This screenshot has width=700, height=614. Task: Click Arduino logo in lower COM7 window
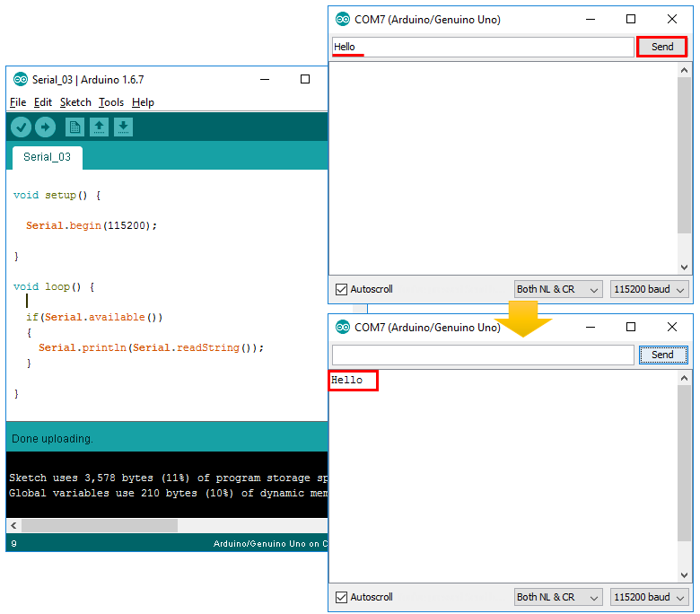point(343,328)
